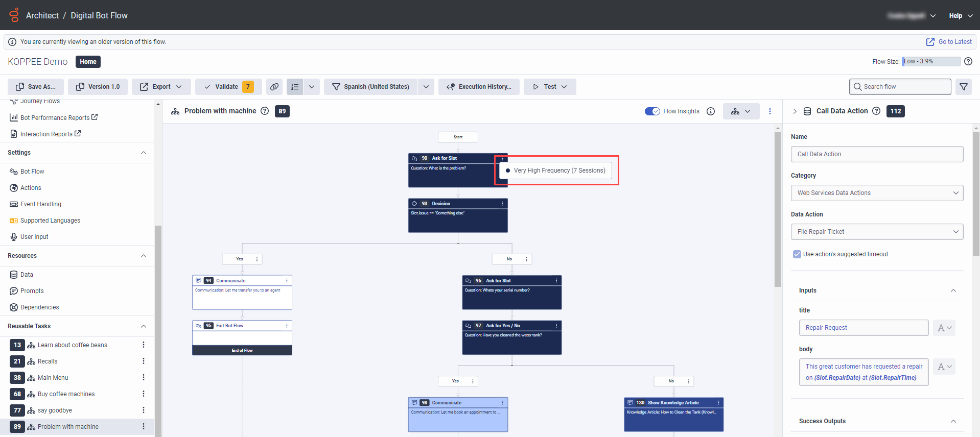
Task: Click the Flow Insights info icon
Action: [711, 111]
